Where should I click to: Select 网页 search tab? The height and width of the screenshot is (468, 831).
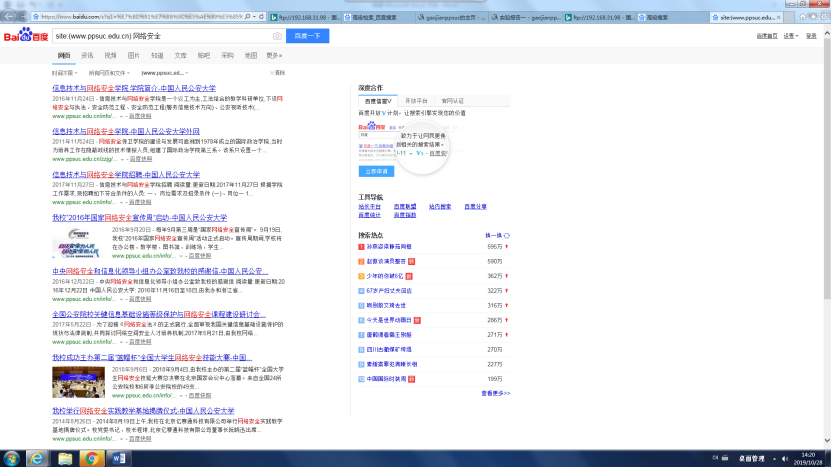[x=64, y=55]
